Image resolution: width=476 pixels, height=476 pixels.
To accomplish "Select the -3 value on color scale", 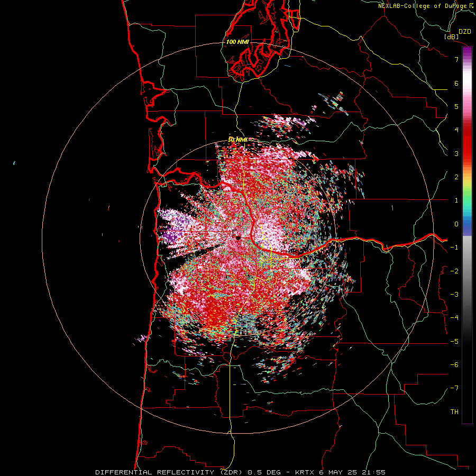I will click(x=454, y=295).
